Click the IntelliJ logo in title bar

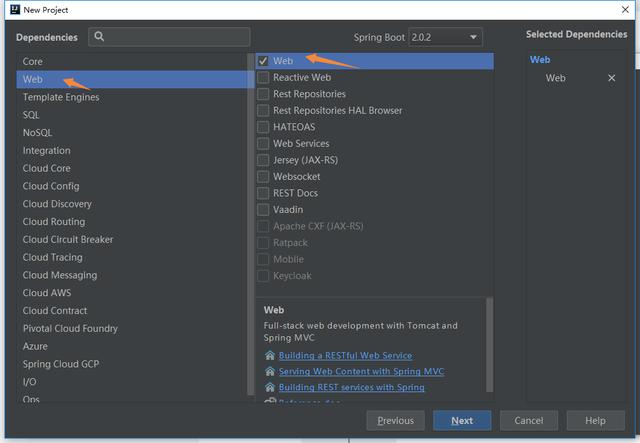point(15,9)
